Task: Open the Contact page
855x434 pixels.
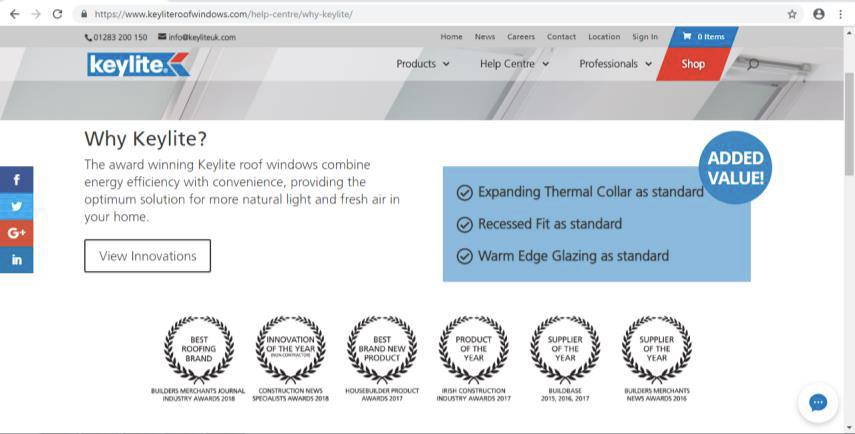Action: pos(561,37)
